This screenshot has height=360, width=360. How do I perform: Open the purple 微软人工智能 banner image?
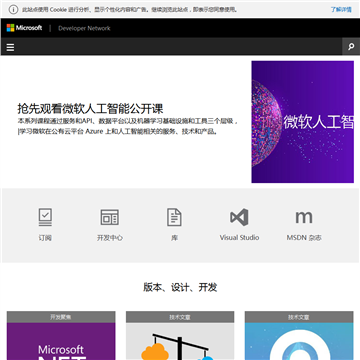coord(303,122)
